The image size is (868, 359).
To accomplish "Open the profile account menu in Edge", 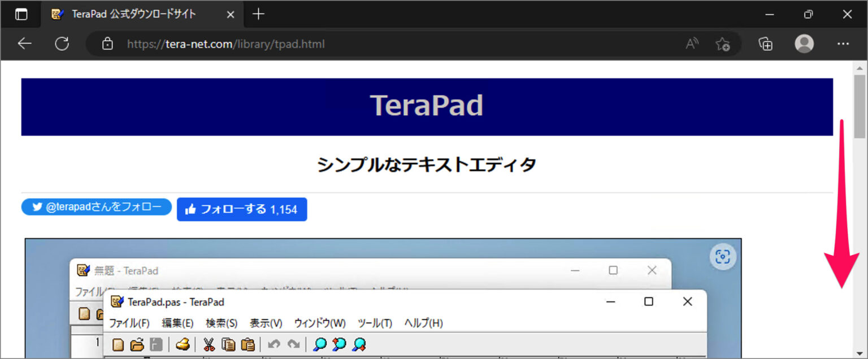I will [804, 43].
